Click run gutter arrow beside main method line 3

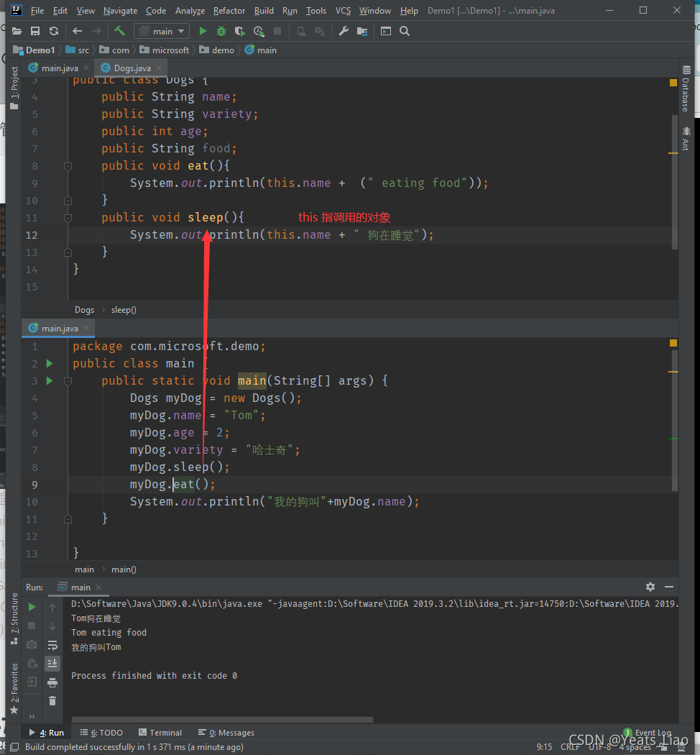(50, 381)
